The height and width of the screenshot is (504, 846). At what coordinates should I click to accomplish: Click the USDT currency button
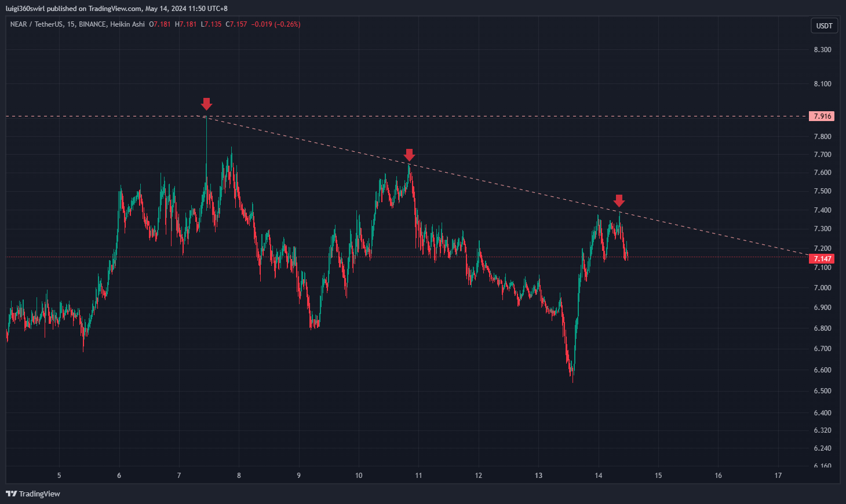[824, 25]
